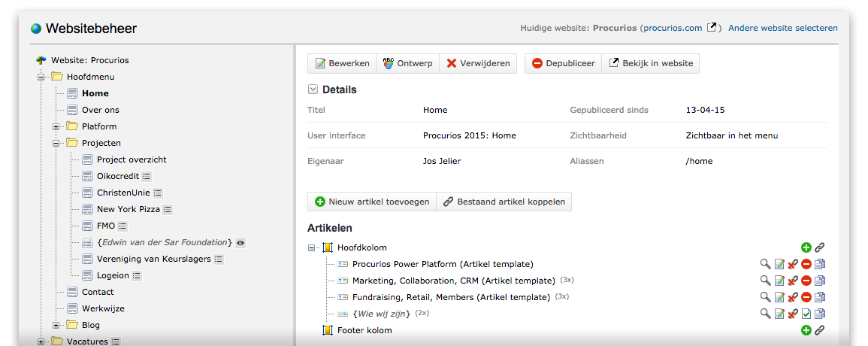The image size is (868, 346).
Task: Click Nieuw artikel toevoegen
Action: (372, 202)
